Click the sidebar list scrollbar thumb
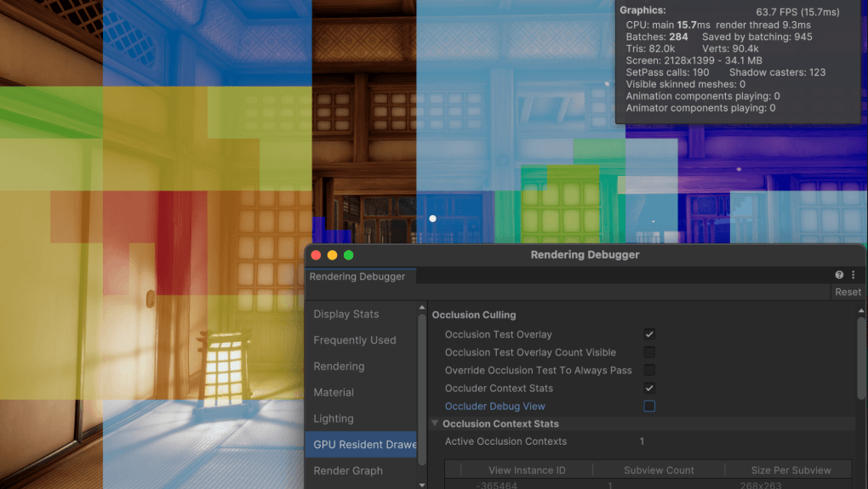Viewport: 868px width, 489px height. [x=422, y=389]
